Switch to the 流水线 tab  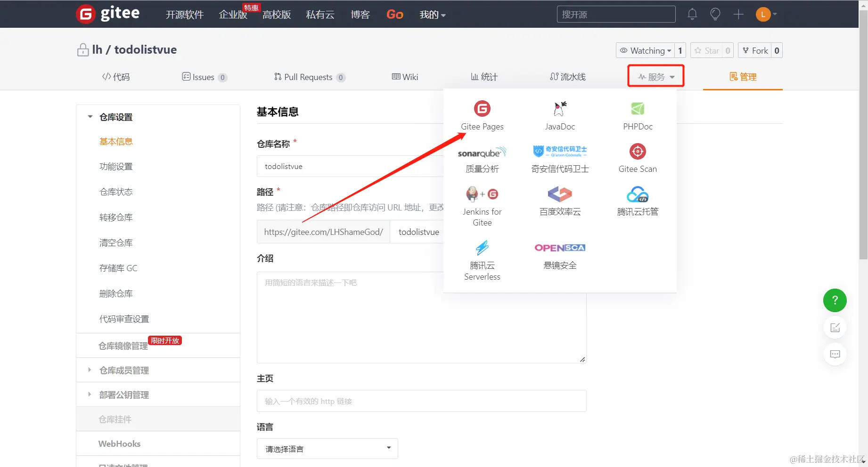point(568,77)
